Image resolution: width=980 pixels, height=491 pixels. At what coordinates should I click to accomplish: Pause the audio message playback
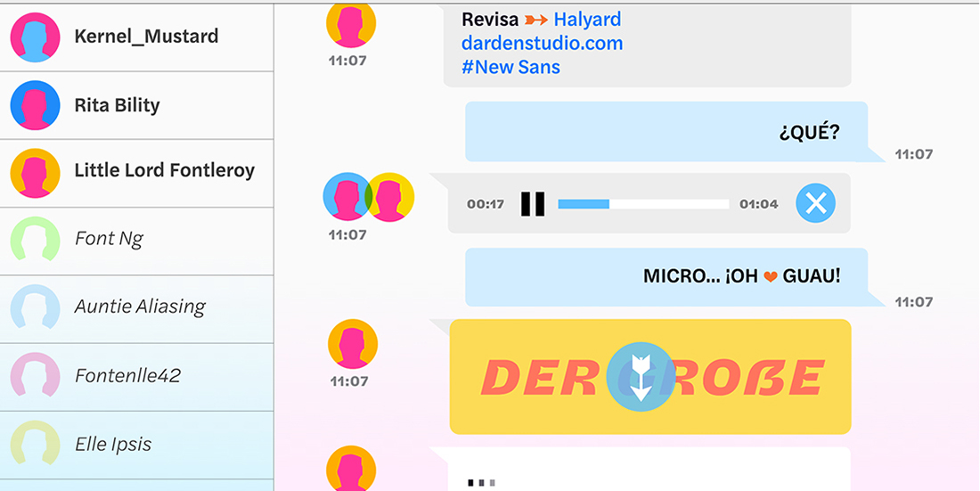533,204
